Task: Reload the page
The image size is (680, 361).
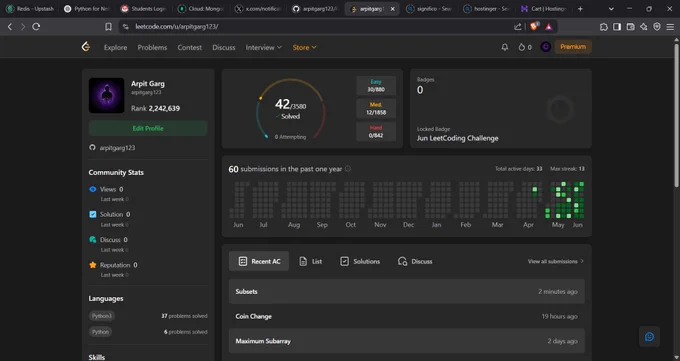Action: 36,26
